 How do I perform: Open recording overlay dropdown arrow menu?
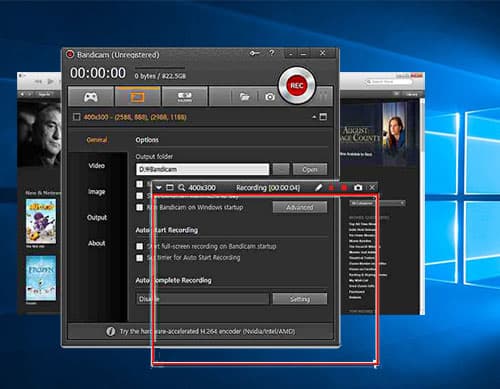(159, 188)
